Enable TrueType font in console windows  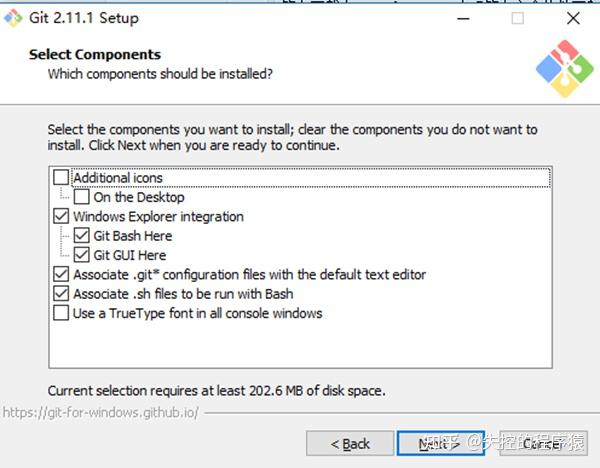pyautogui.click(x=61, y=314)
